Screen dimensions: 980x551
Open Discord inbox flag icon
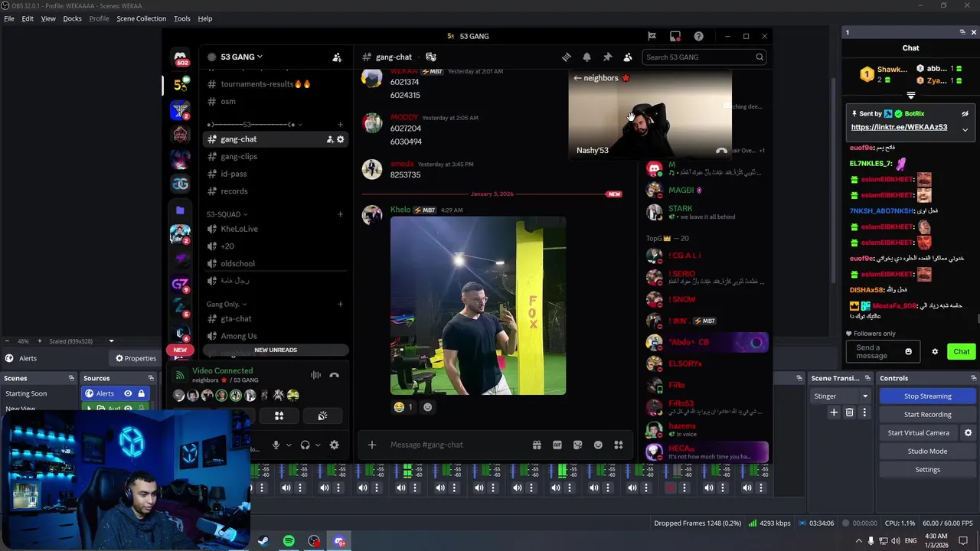tap(652, 36)
